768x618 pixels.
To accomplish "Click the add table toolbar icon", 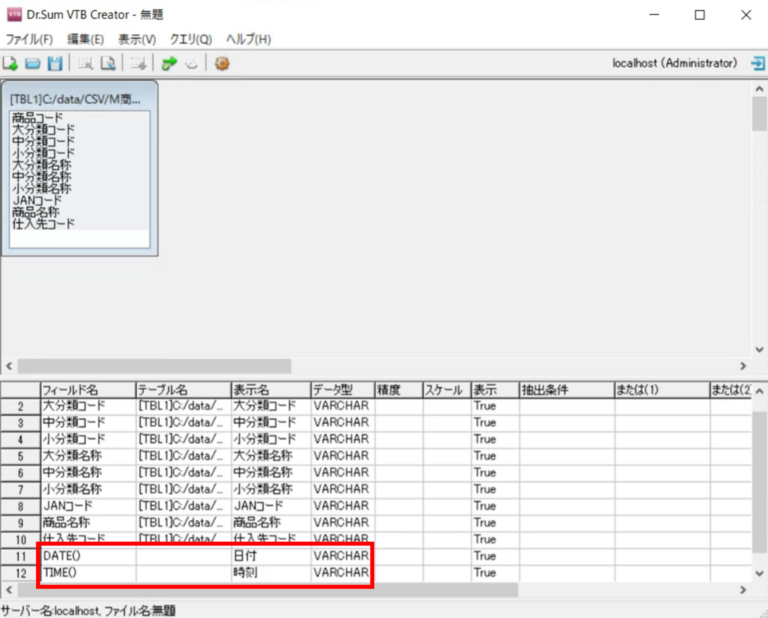I will [x=138, y=63].
